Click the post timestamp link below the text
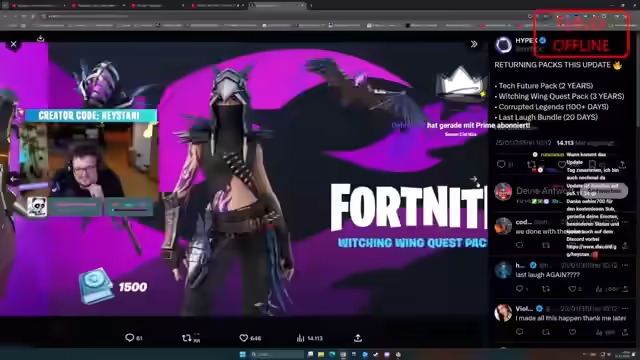640x360 pixels. click(523, 143)
